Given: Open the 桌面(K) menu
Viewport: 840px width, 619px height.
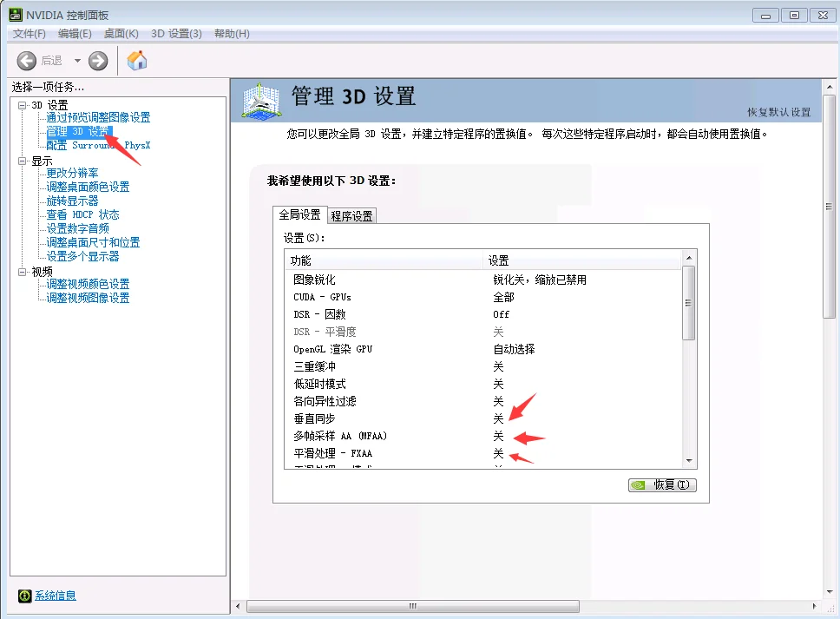Looking at the screenshot, I should (121, 34).
